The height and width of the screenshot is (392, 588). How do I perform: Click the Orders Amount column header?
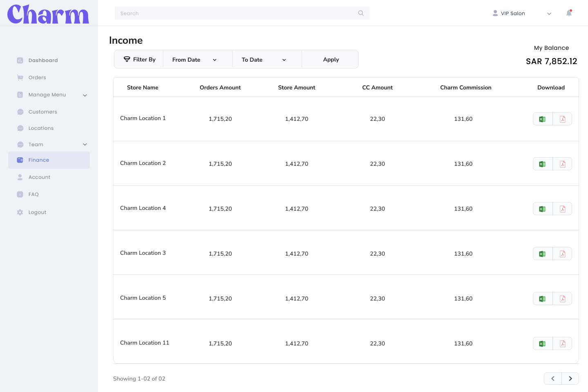(x=220, y=87)
